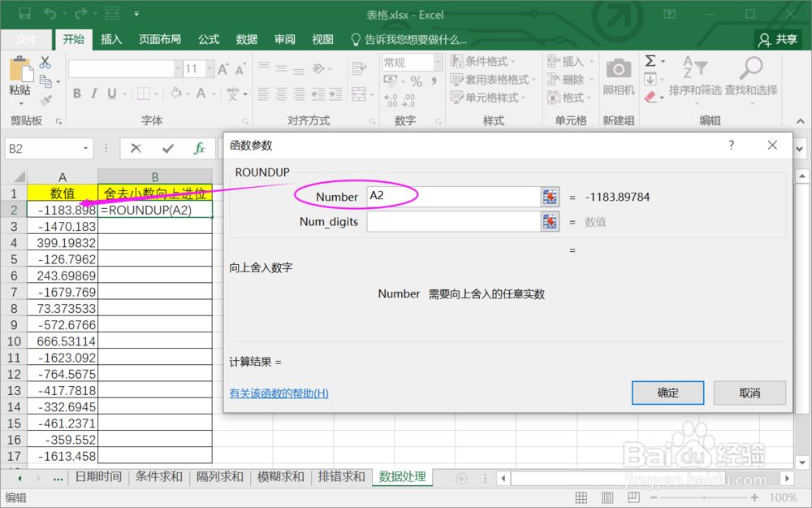Click the 删除 cells button
812x508 pixels.
tap(570, 80)
